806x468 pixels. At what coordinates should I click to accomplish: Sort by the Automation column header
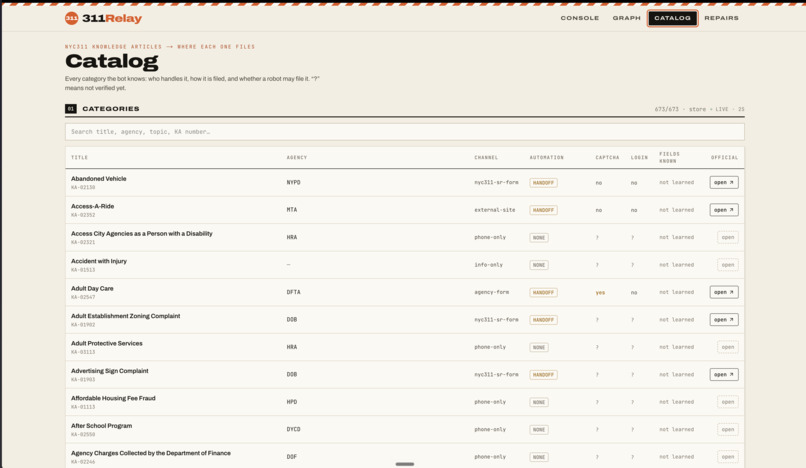tap(546, 157)
